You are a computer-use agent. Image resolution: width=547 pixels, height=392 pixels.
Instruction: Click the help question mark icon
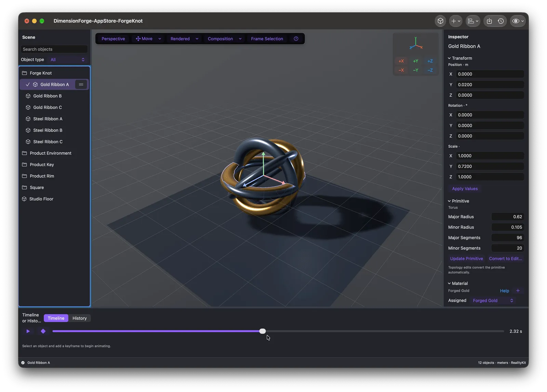296,39
